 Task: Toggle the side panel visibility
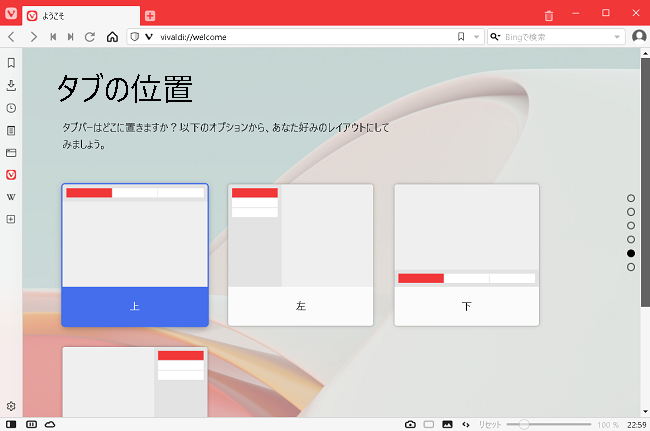point(11,424)
